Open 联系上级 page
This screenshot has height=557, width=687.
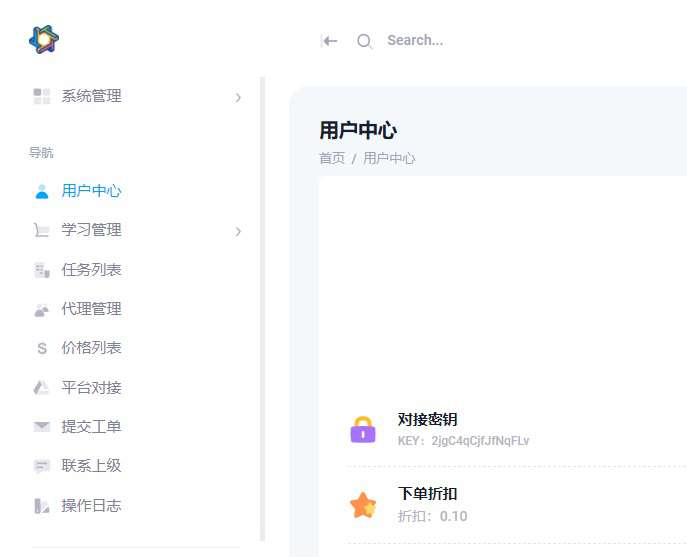point(91,465)
